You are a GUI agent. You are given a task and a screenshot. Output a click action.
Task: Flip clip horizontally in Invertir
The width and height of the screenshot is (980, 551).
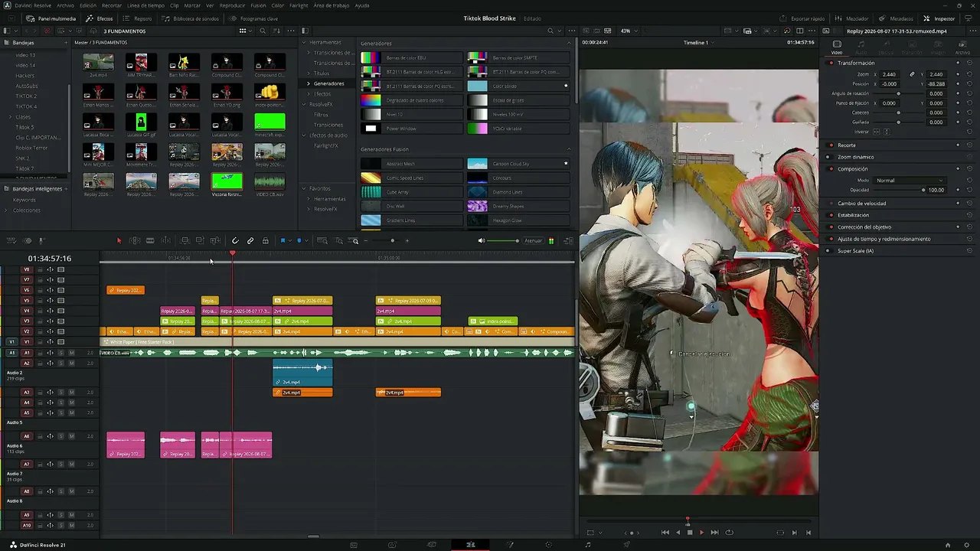click(877, 132)
